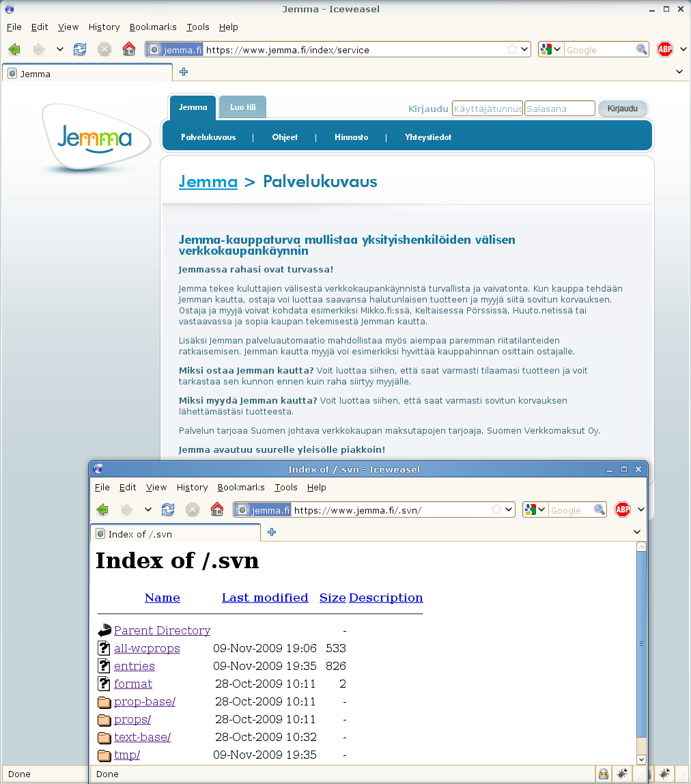Image resolution: width=691 pixels, height=784 pixels.
Task: Click the green back arrow in main window
Action: pos(14,49)
